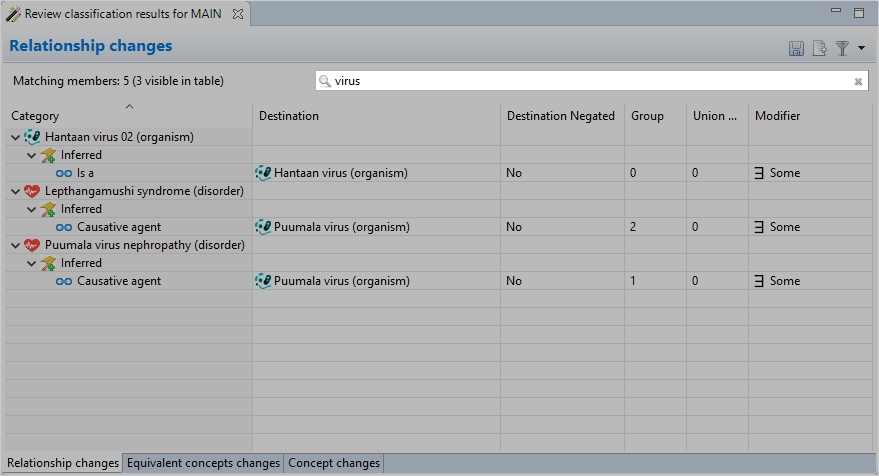Collapse Inferred under Lepthangamushi syndrome
The width and height of the screenshot is (879, 476).
(32, 209)
